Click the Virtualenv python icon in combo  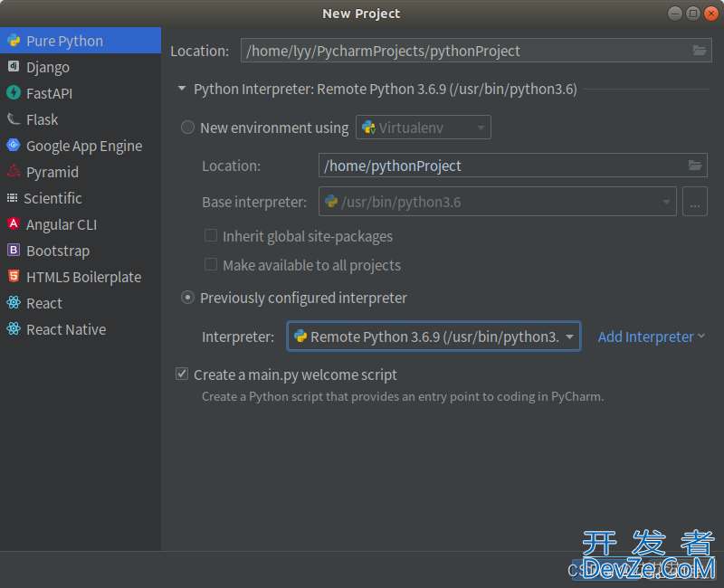click(368, 128)
